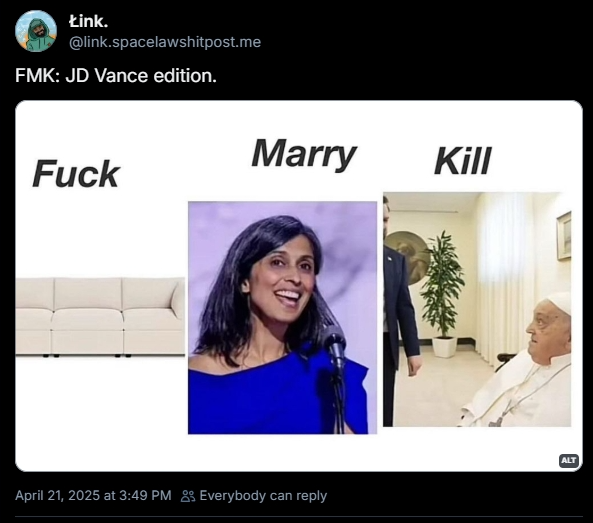Image resolution: width=593 pixels, height=523 pixels.
Task: Click the ALT badge on the image
Action: tap(569, 460)
